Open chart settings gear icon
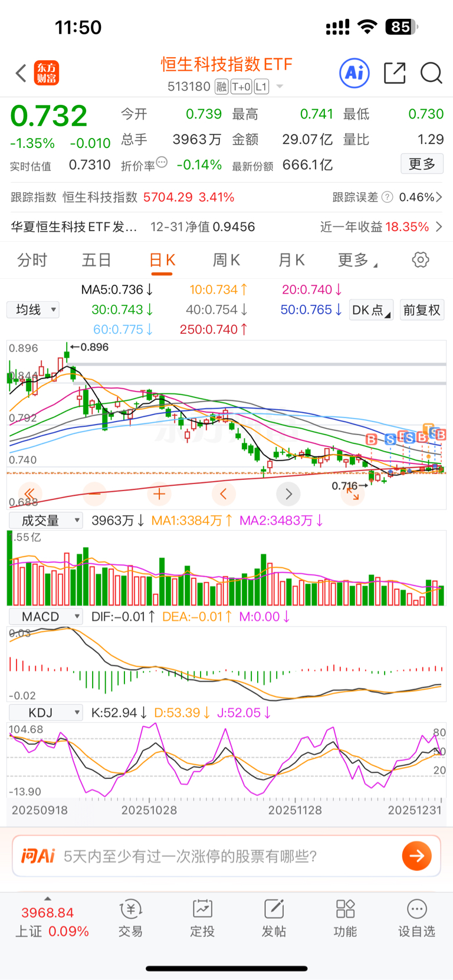Image resolution: width=453 pixels, height=980 pixels. coord(421,259)
